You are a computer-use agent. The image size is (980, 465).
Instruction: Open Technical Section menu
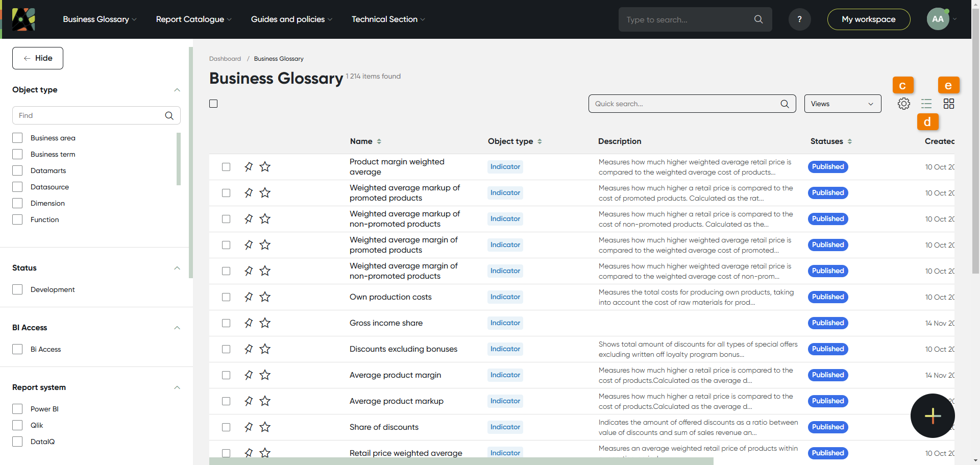tap(388, 19)
